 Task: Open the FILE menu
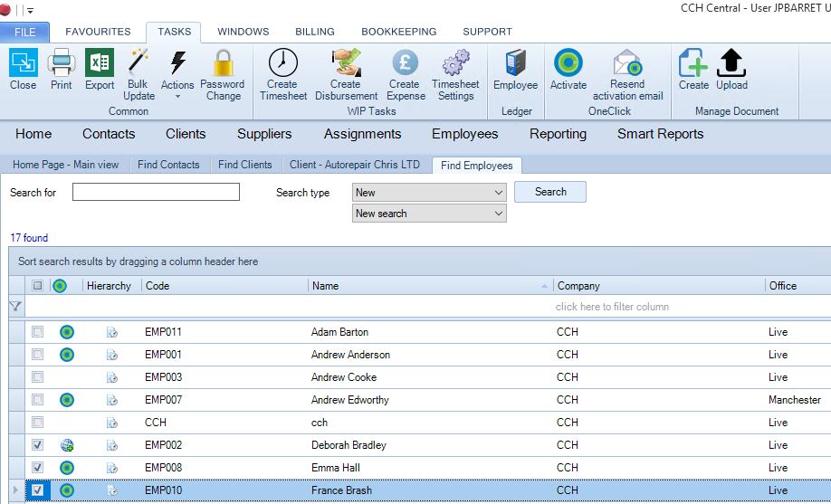click(25, 32)
